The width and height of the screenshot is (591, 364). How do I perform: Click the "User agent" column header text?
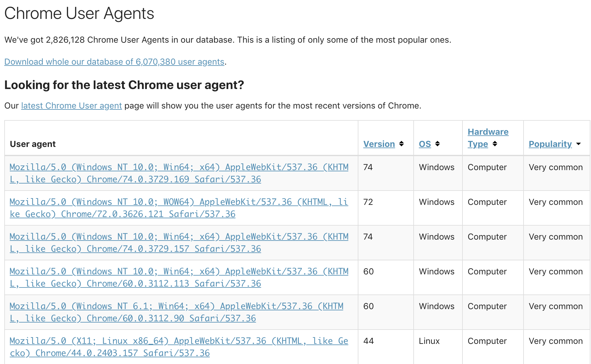33,144
